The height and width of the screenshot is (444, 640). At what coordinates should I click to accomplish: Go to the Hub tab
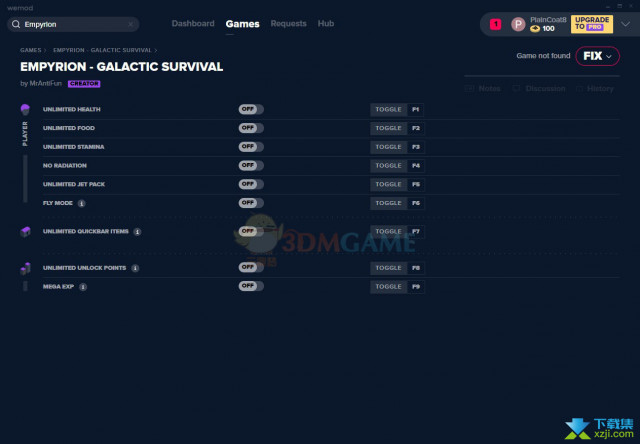pyautogui.click(x=326, y=24)
